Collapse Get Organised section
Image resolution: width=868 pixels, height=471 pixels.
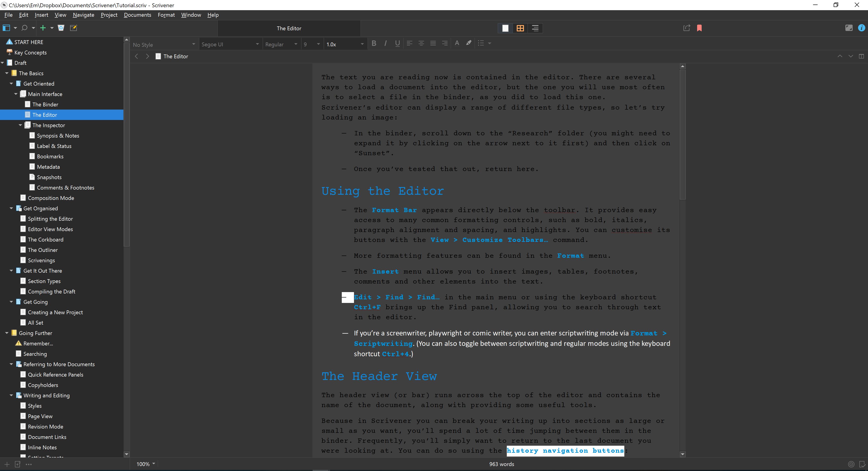[x=11, y=209]
